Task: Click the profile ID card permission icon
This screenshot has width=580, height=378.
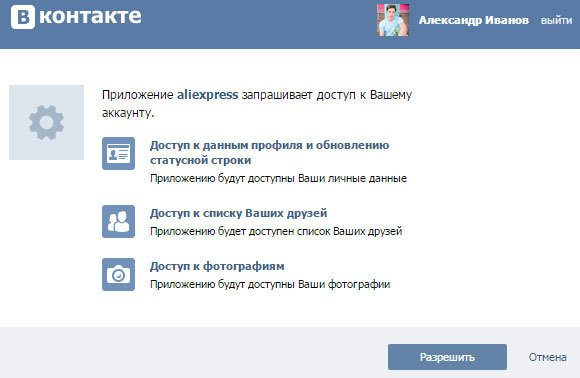Action: coord(118,153)
